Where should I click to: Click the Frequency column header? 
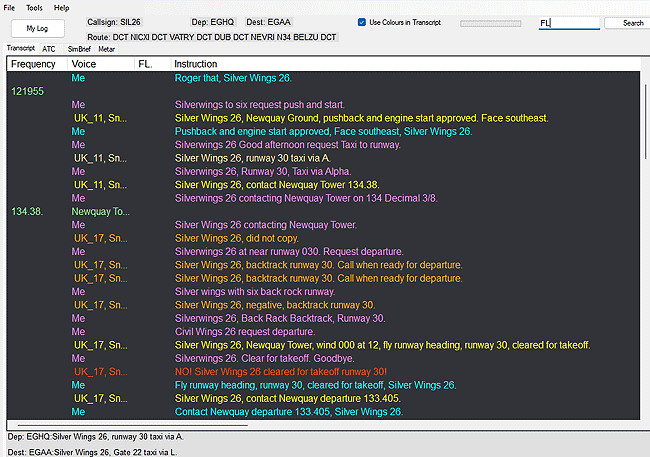pos(34,64)
